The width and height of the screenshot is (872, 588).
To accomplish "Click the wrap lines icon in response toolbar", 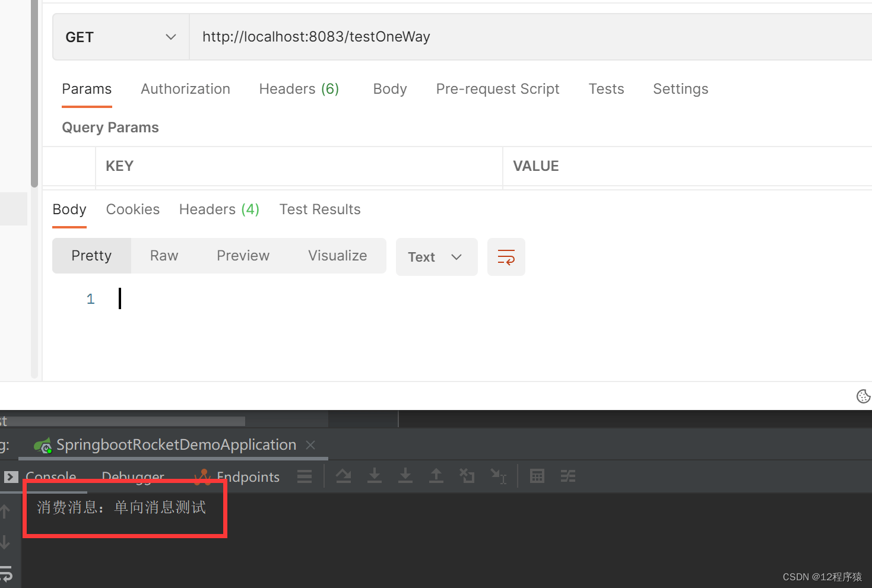I will (x=506, y=257).
